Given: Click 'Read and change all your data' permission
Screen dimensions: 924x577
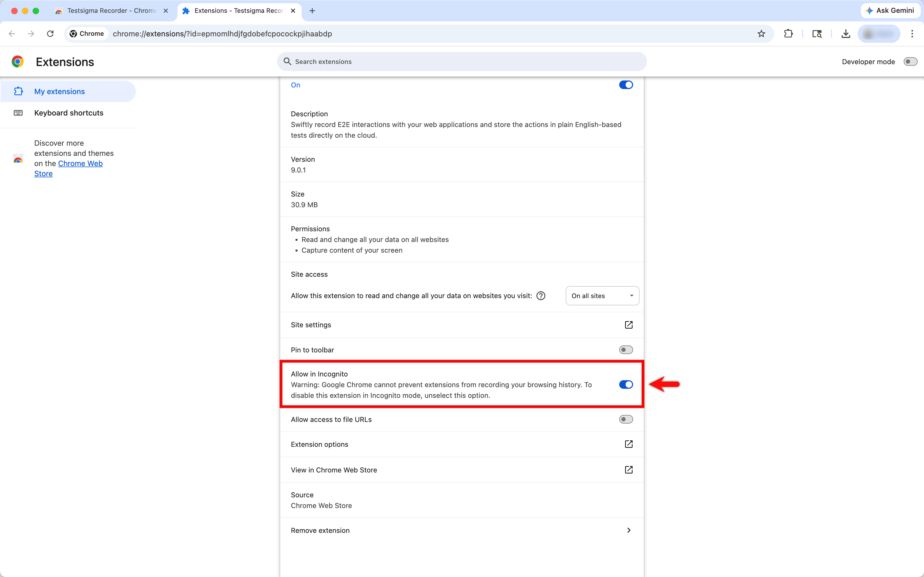Looking at the screenshot, I should [x=375, y=240].
